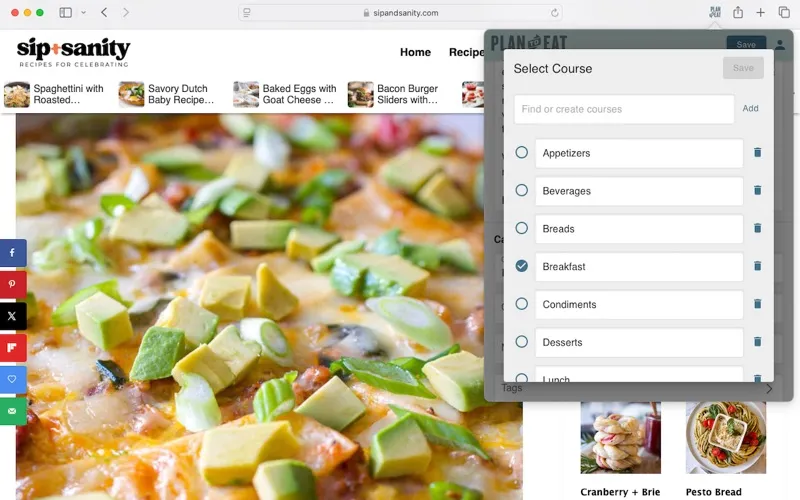800x500 pixels.
Task: Reload the page in the address bar
Action: pos(555,13)
